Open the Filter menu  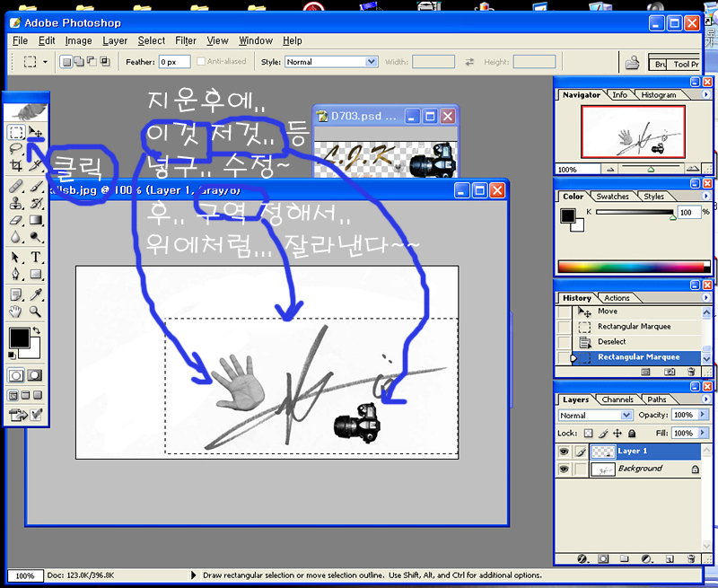(x=186, y=40)
